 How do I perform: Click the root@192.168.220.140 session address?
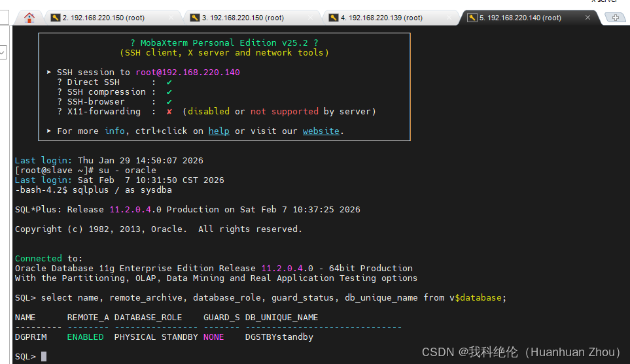[188, 73]
